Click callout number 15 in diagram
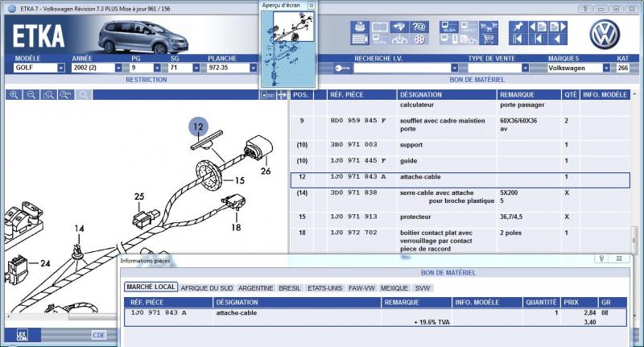644x347 pixels. coord(240,180)
